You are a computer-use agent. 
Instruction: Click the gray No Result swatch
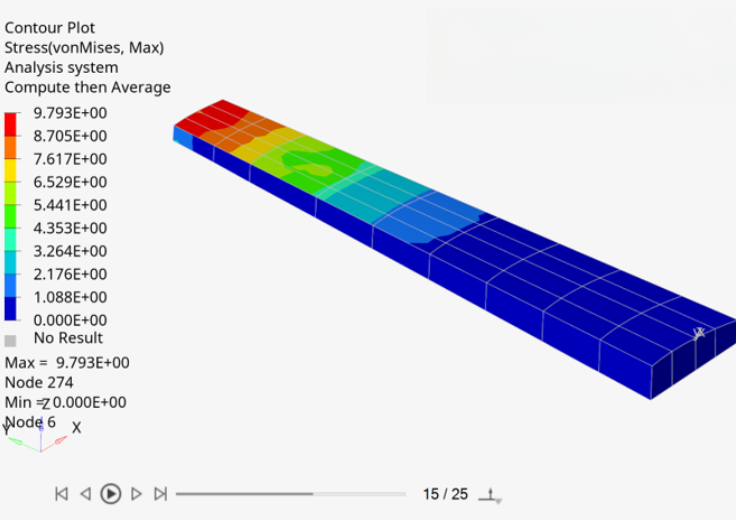click(x=10, y=341)
